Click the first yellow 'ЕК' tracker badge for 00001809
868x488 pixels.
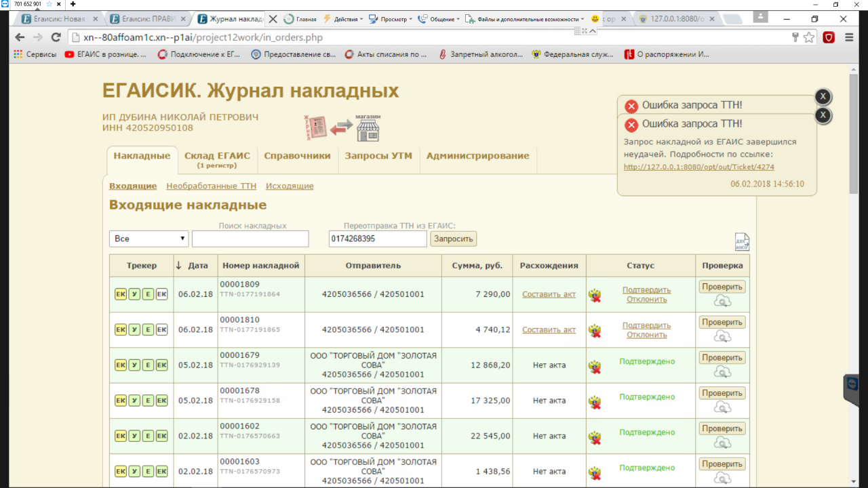(121, 294)
